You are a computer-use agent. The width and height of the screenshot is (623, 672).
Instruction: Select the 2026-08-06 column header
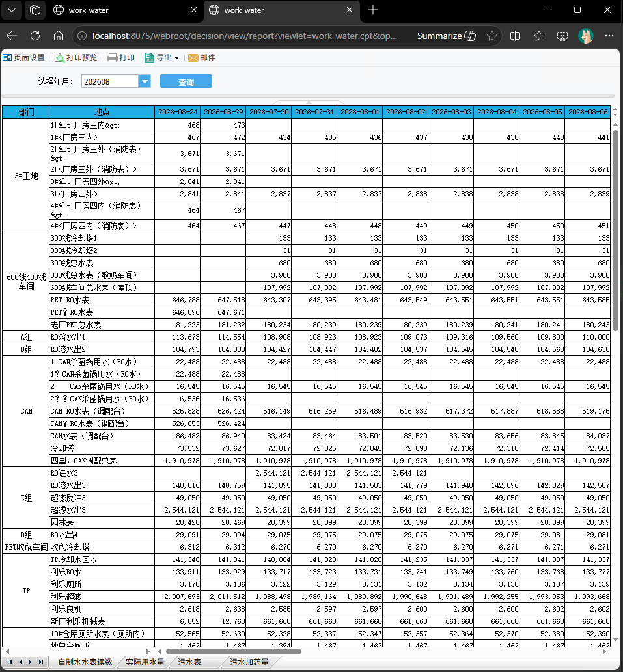pyautogui.click(x=588, y=113)
